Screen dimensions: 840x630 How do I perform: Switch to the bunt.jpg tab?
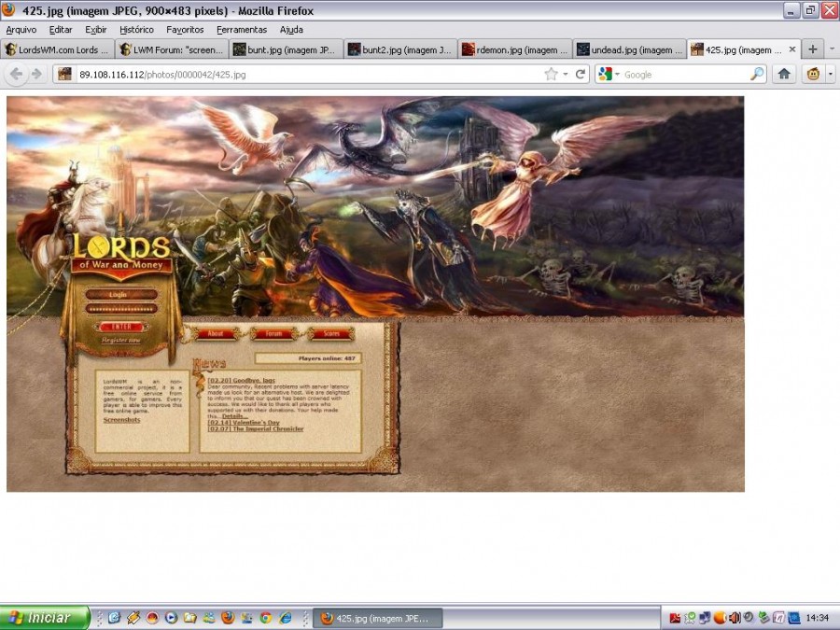click(287, 49)
